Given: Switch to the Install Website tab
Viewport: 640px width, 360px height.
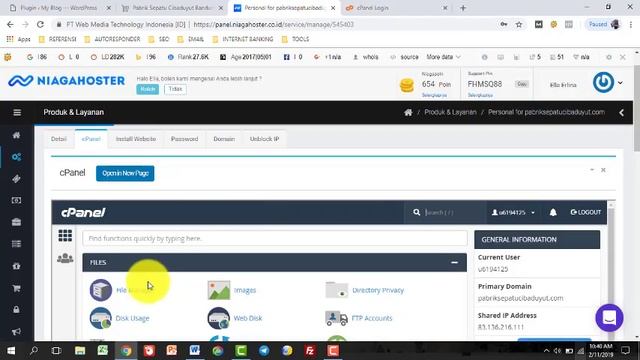Looking at the screenshot, I should click(x=136, y=139).
